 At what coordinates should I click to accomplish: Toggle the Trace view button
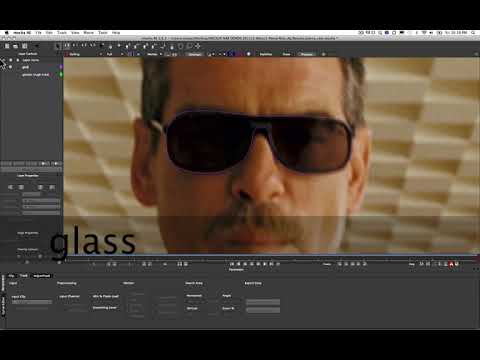tap(286, 54)
